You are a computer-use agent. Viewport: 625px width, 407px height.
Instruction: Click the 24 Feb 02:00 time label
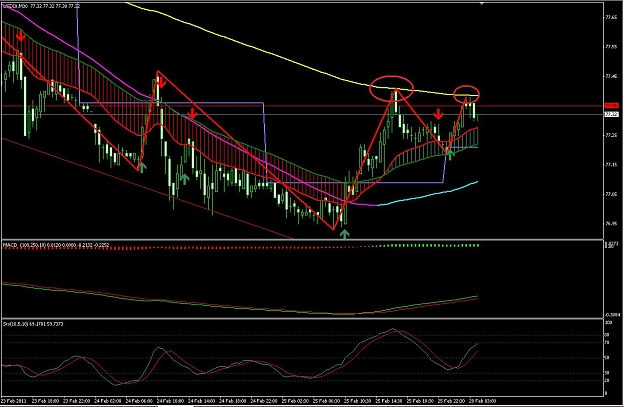click(108, 401)
